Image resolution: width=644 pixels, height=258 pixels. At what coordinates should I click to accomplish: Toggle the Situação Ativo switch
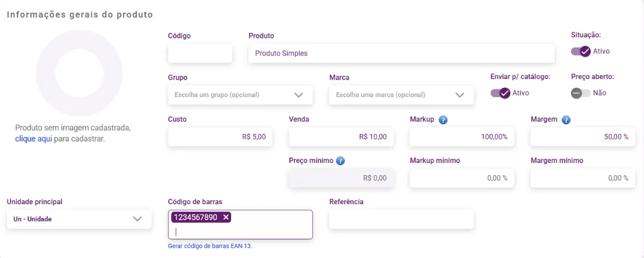click(x=581, y=52)
